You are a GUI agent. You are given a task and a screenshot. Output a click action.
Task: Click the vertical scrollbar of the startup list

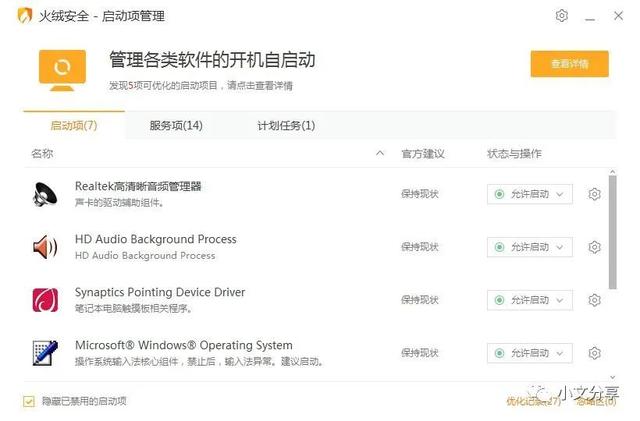click(x=612, y=230)
